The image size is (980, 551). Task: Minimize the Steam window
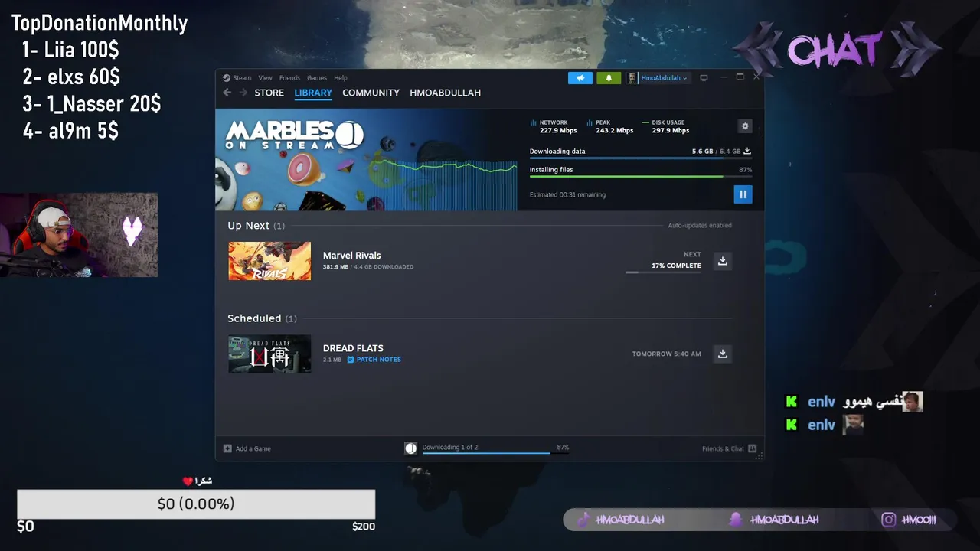point(722,77)
